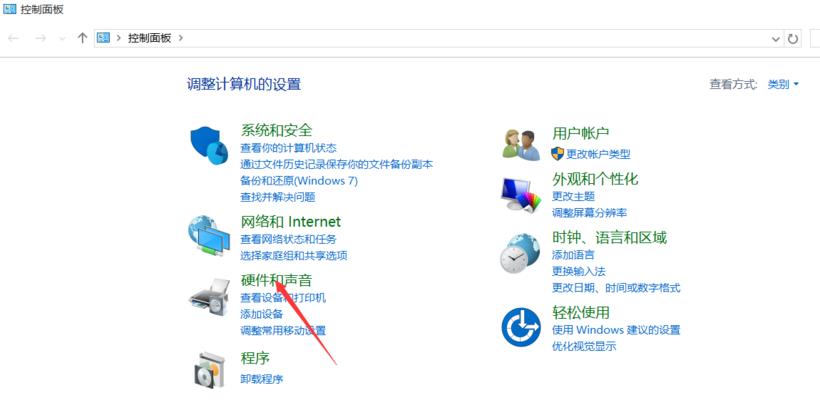820x419 pixels.
Task: Open the 用户帐户 people icon
Action: 521,145
